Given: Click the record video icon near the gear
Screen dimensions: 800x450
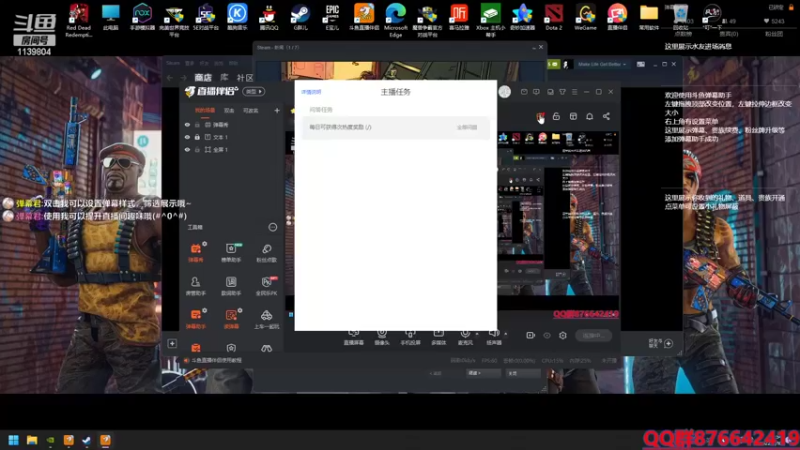Looking at the screenshot, I should pyautogui.click(x=531, y=335).
